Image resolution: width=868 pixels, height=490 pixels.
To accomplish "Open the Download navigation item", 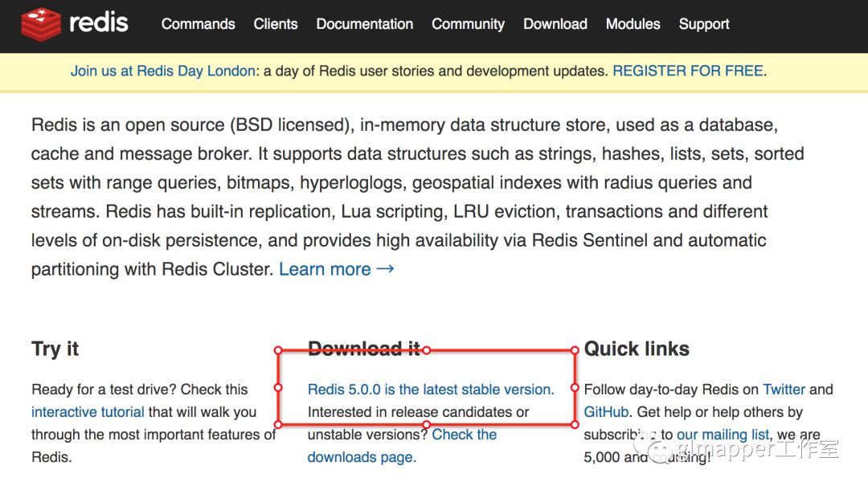I will [555, 24].
